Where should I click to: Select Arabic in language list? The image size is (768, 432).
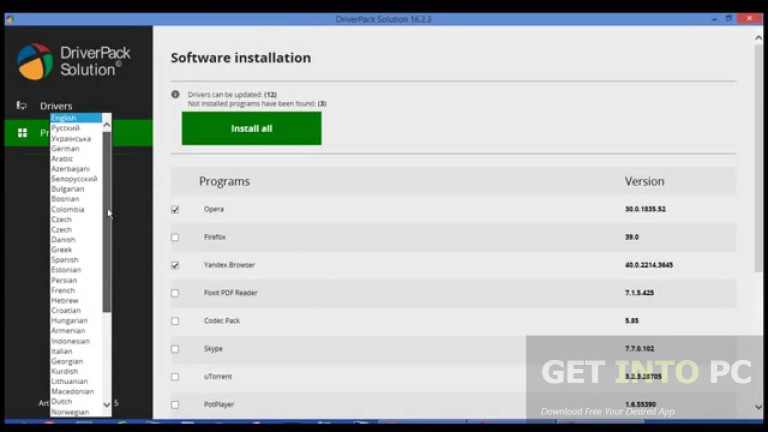62,159
